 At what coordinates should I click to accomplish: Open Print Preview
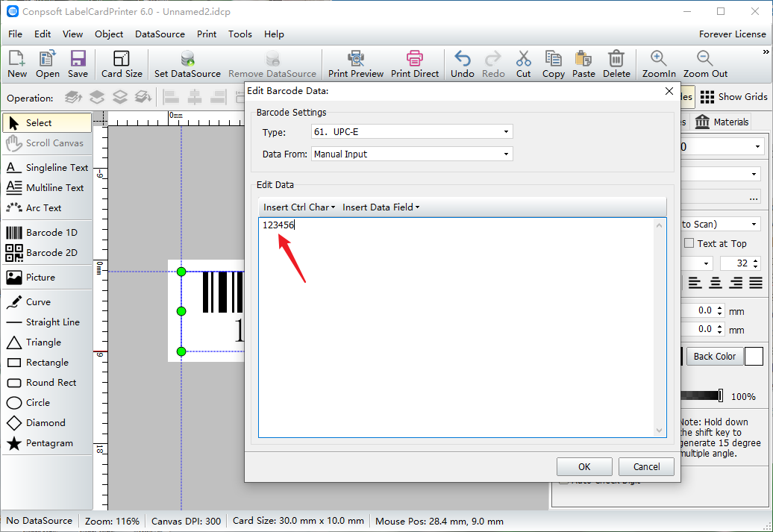pyautogui.click(x=355, y=64)
